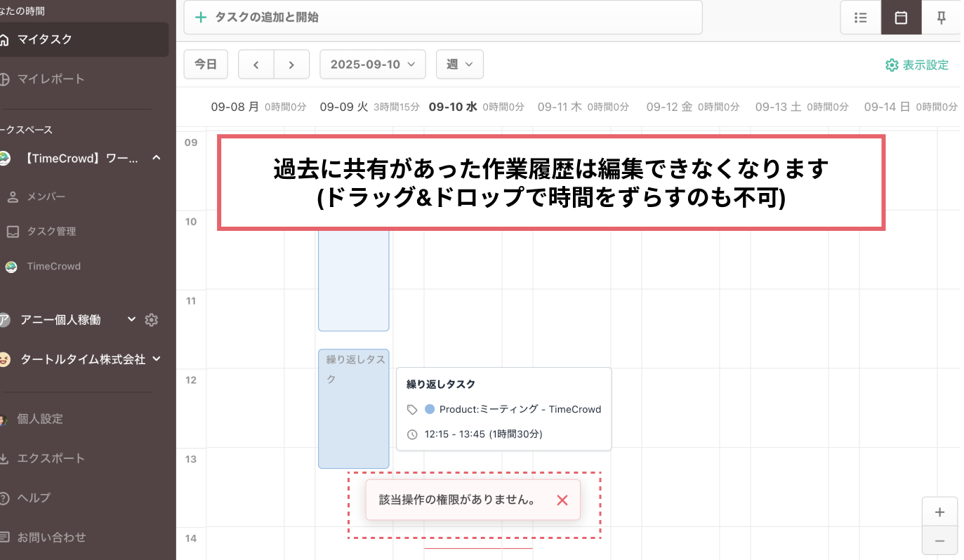Zoom out calendar with minus button
This screenshot has height=560, width=964.
pyautogui.click(x=939, y=541)
